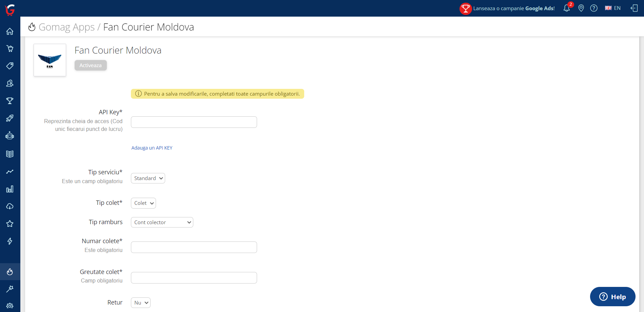
Task: Switch language via EN flag selector
Action: click(613, 8)
